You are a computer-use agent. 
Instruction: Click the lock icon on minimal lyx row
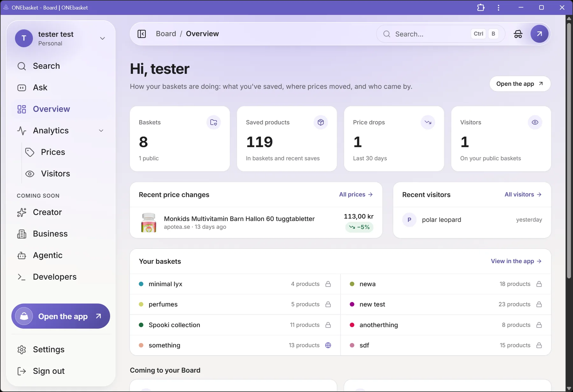click(328, 284)
